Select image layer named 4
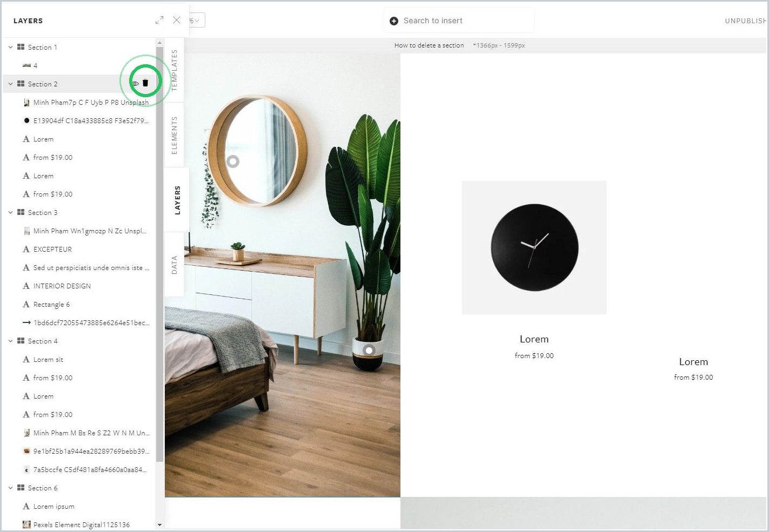 click(x=78, y=65)
